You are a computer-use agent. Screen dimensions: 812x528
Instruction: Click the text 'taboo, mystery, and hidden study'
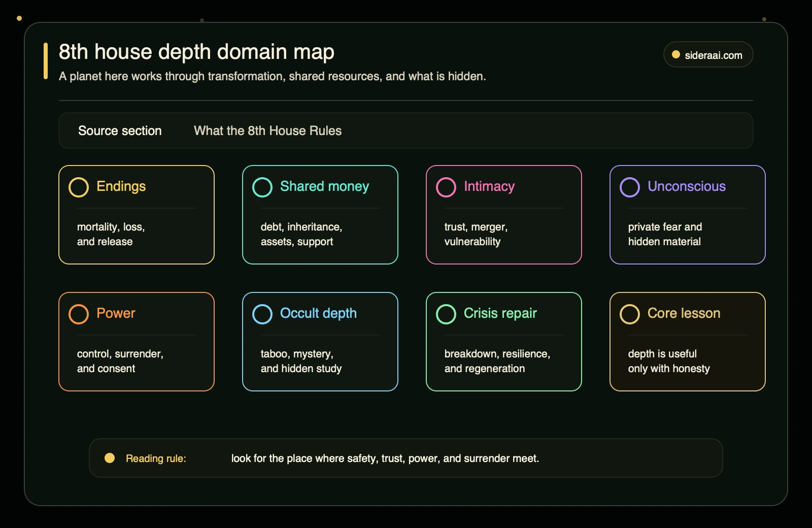[x=301, y=361]
